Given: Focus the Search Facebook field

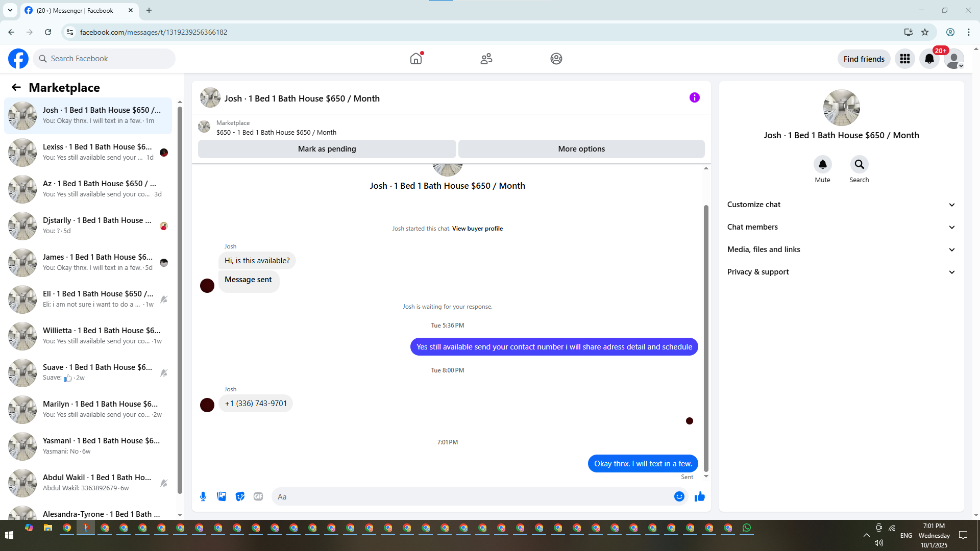Looking at the screenshot, I should click(104, 59).
